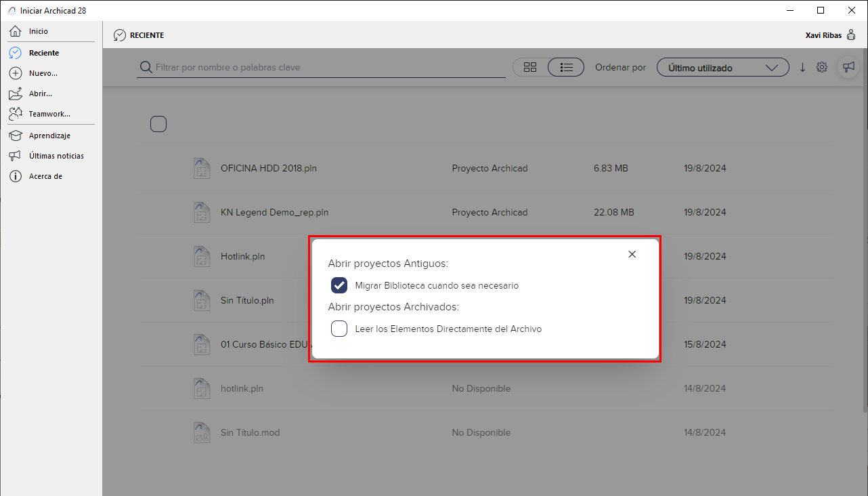Select Reciente in the sidebar
The width and height of the screenshot is (868, 496).
44,53
